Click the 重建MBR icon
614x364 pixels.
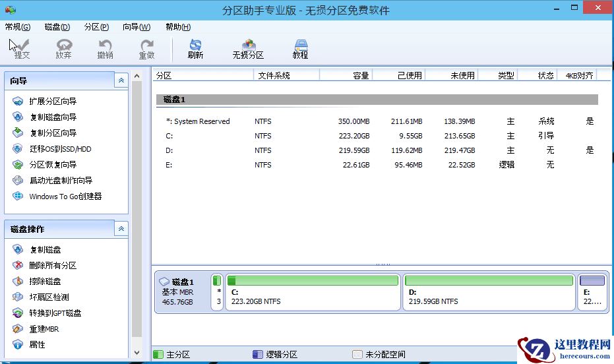tap(18, 329)
